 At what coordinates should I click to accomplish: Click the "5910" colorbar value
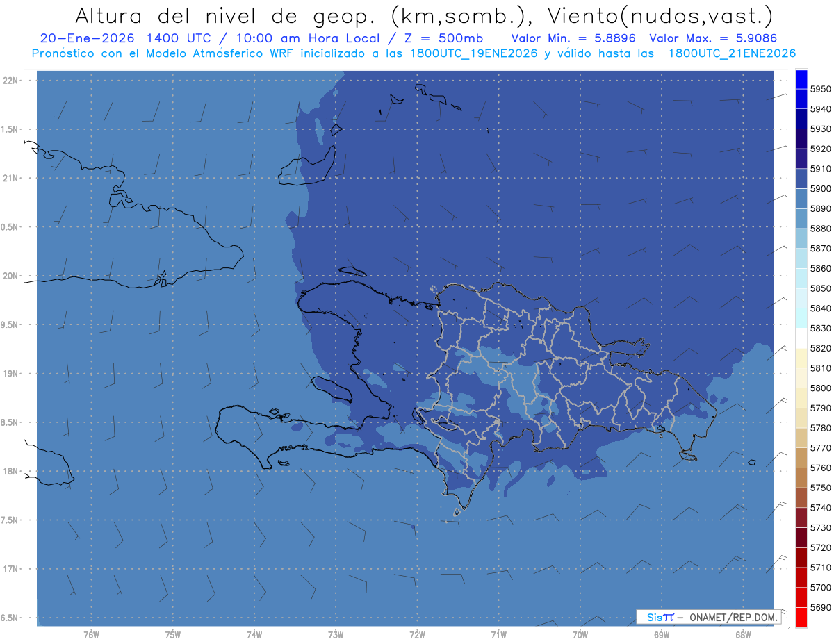tap(820, 169)
